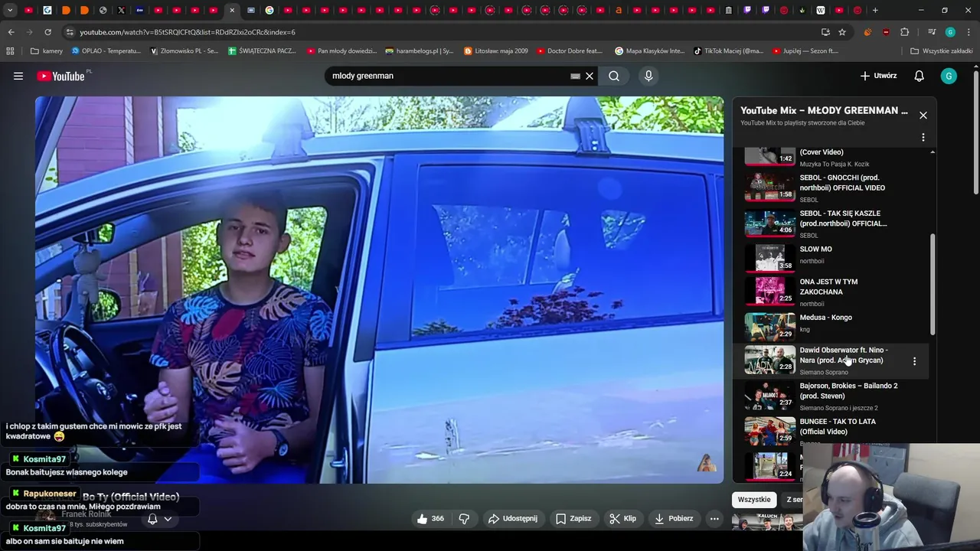Image resolution: width=980 pixels, height=551 pixels.
Task: Close the YouTube Mix playlist panel
Action: click(x=923, y=115)
